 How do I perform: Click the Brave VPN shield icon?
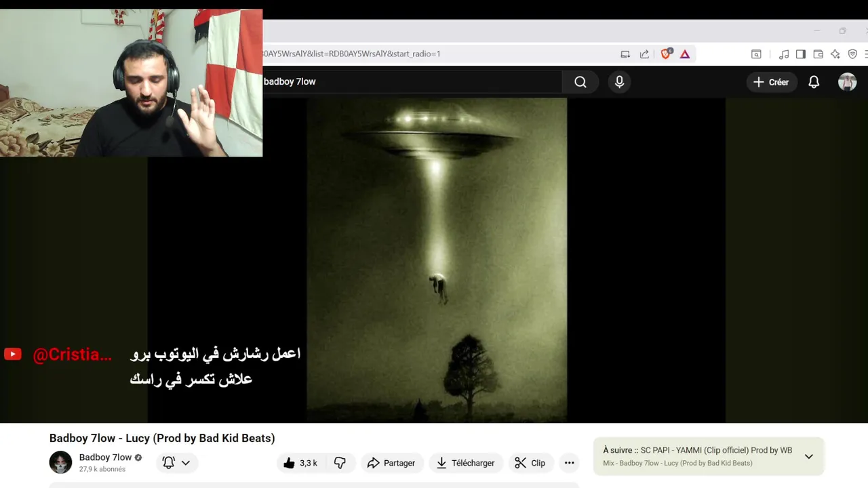click(852, 54)
